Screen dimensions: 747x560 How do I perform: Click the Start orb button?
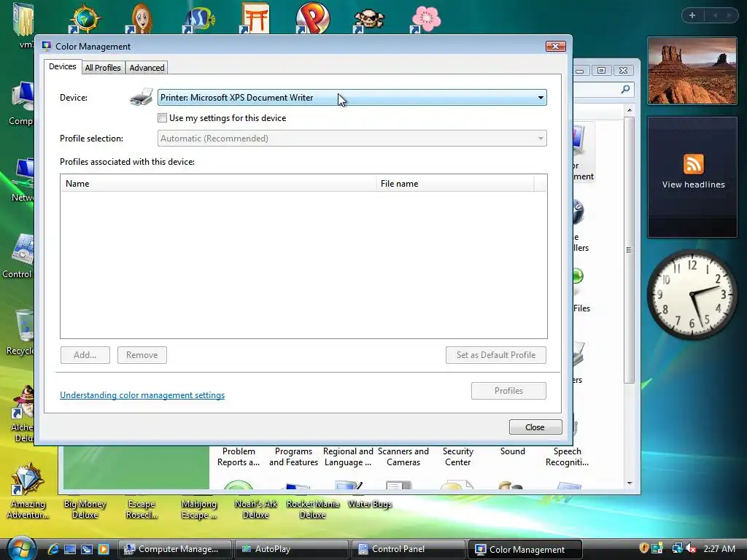tap(21, 548)
